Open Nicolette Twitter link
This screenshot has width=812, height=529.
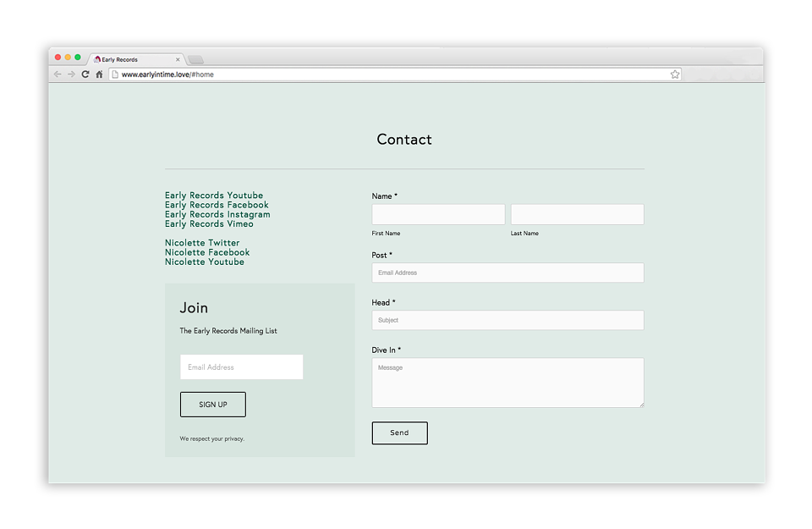202,243
